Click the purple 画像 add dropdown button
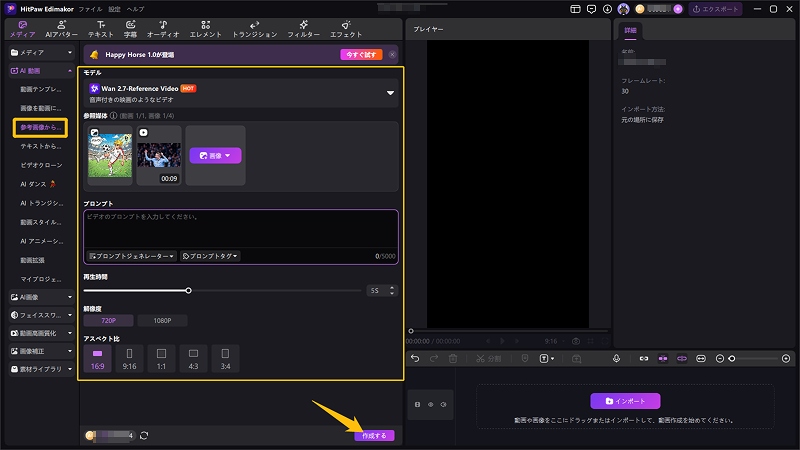This screenshot has width=800, height=450. (215, 156)
